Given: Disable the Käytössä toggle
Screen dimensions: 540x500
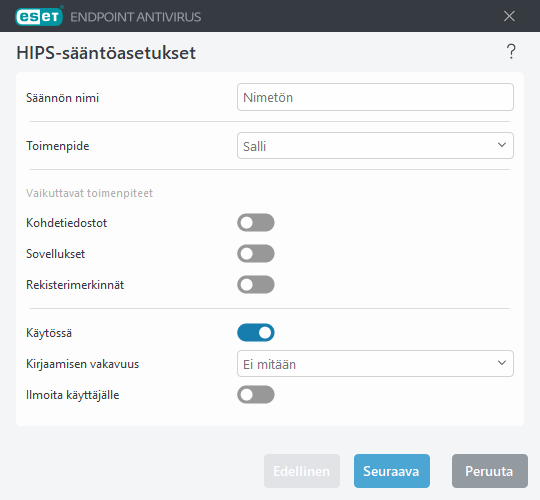Looking at the screenshot, I should [x=256, y=333].
